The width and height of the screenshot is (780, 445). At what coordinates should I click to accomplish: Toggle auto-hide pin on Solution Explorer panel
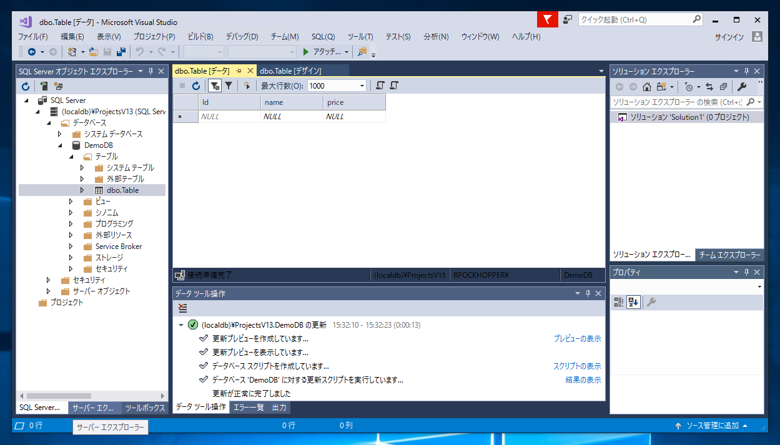[x=746, y=72]
